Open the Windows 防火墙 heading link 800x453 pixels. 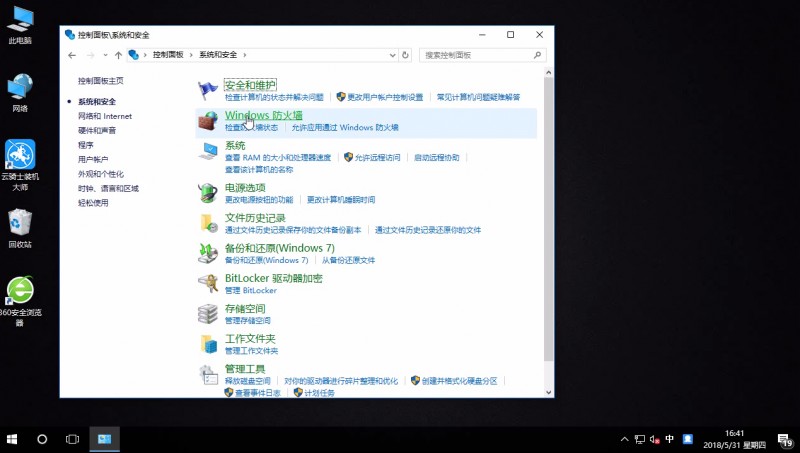264,115
